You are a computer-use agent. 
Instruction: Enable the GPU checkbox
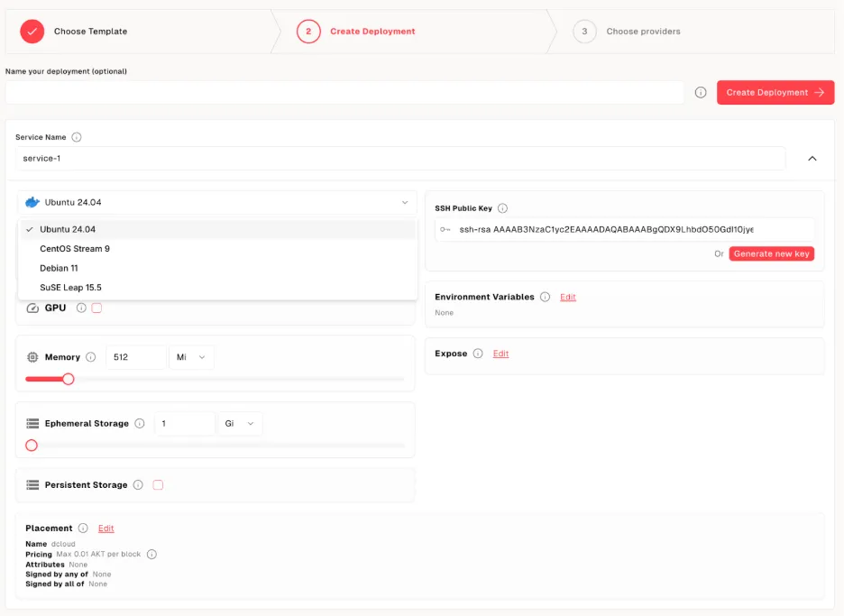(x=97, y=308)
